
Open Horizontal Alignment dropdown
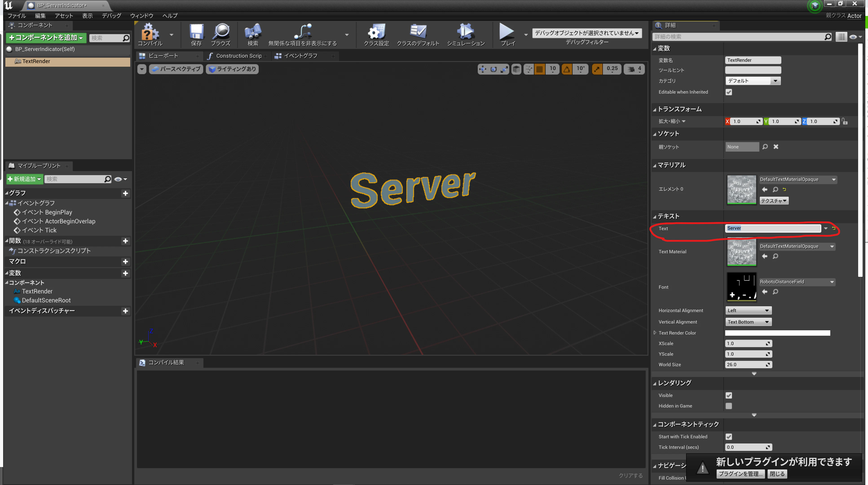[748, 310]
